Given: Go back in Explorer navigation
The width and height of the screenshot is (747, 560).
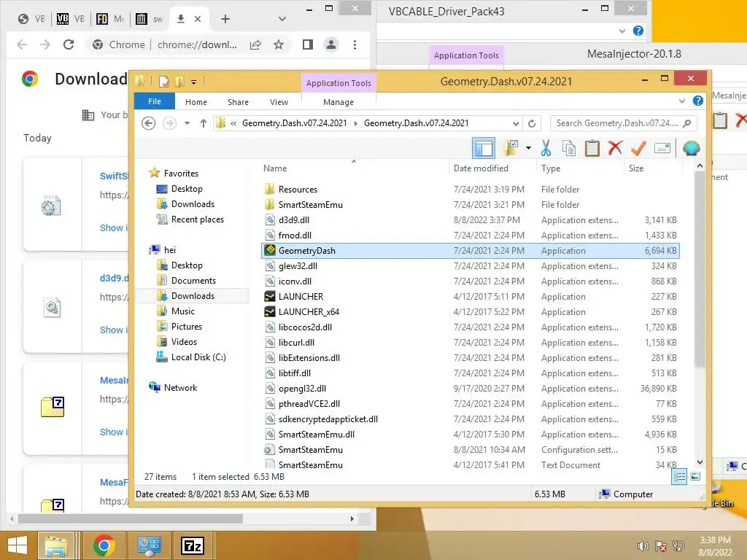Looking at the screenshot, I should [149, 123].
